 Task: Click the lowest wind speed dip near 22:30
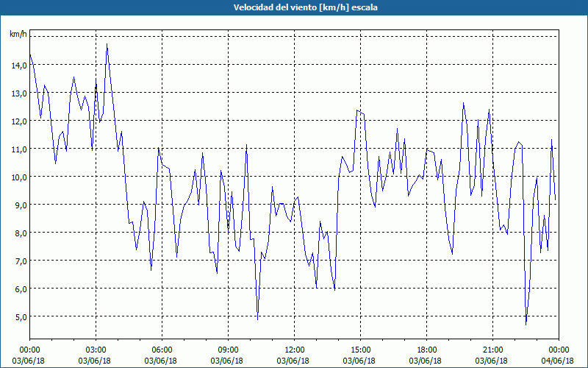click(x=526, y=324)
